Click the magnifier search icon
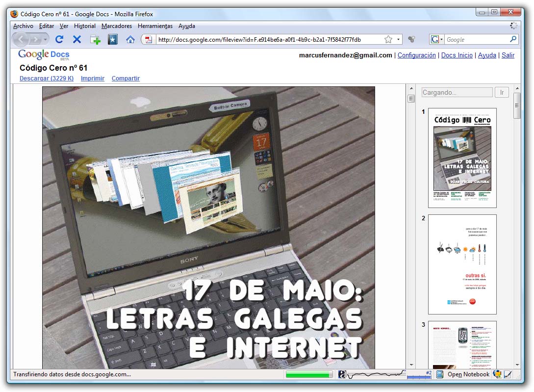Image resolution: width=534 pixels, height=392 pixels. [513, 39]
